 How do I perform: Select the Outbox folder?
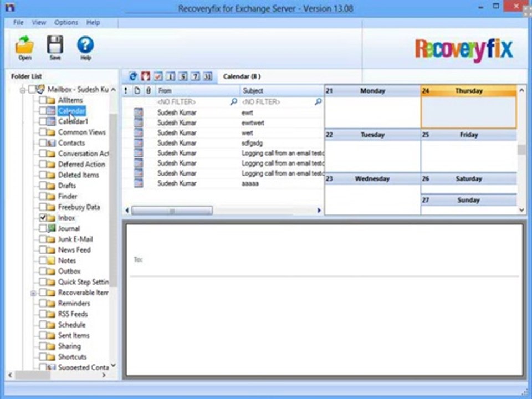pyautogui.click(x=69, y=271)
